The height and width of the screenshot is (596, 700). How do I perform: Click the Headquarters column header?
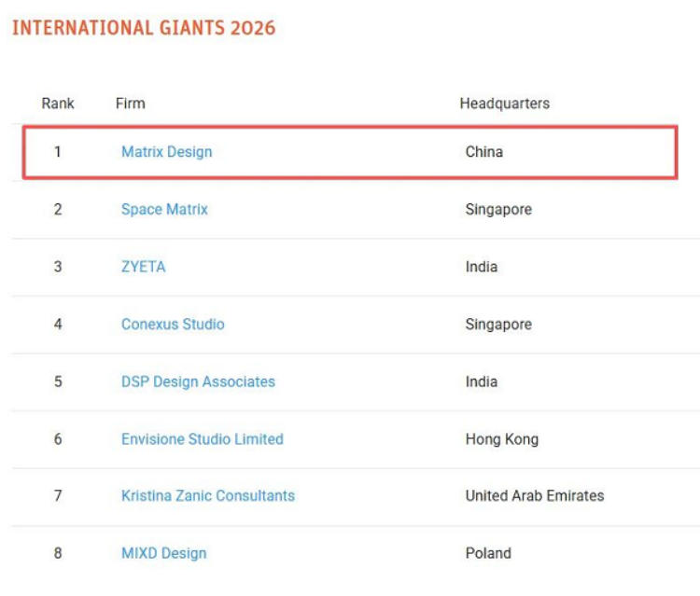coord(504,104)
